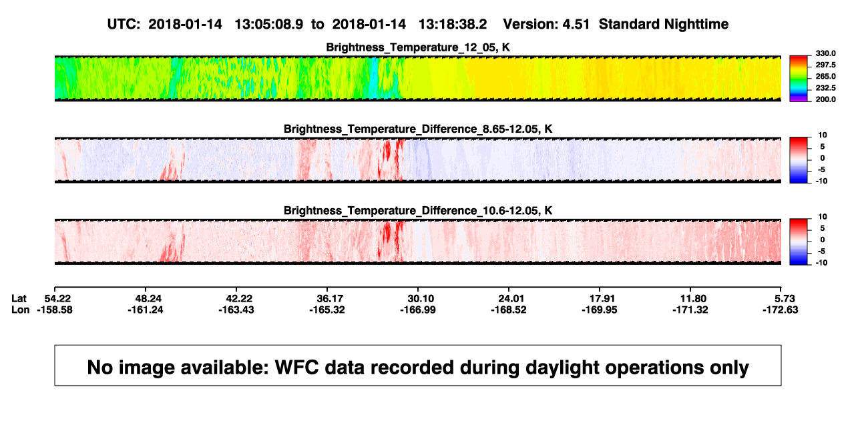Click the 330.0 colorbar label
Screen dimensions: 868x445
[826, 53]
